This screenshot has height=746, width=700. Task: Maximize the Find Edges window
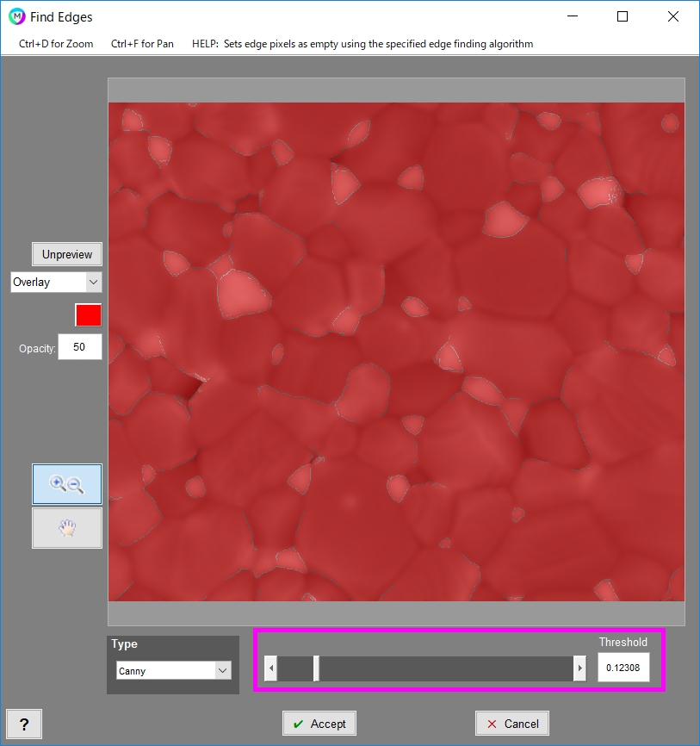[623, 16]
